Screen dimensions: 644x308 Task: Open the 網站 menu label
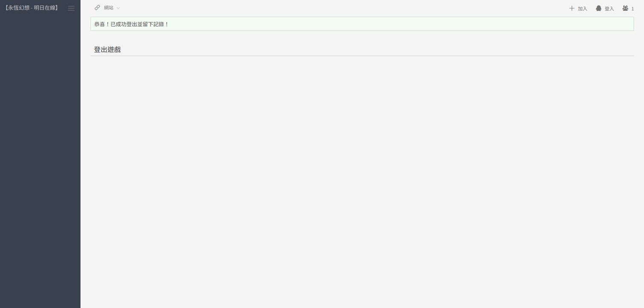tap(109, 8)
